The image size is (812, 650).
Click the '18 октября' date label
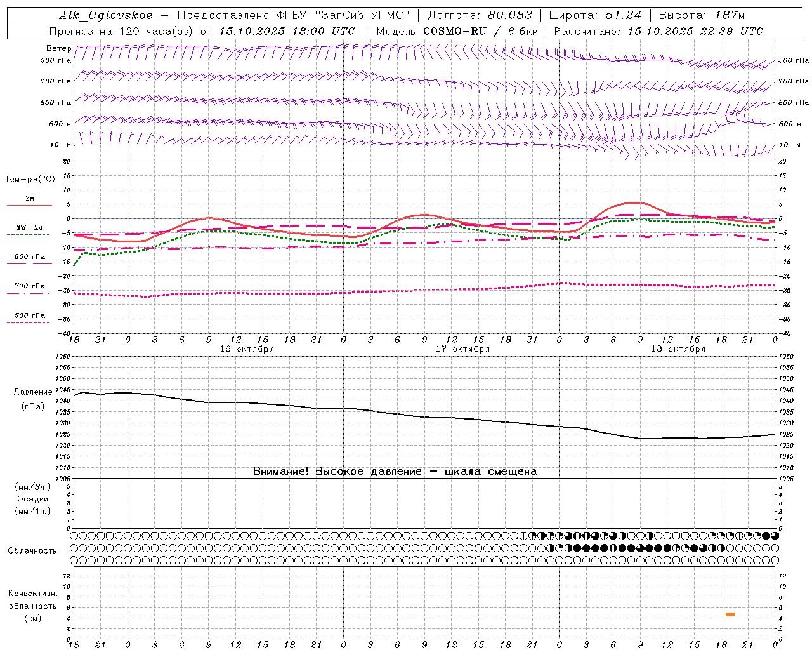pos(678,349)
